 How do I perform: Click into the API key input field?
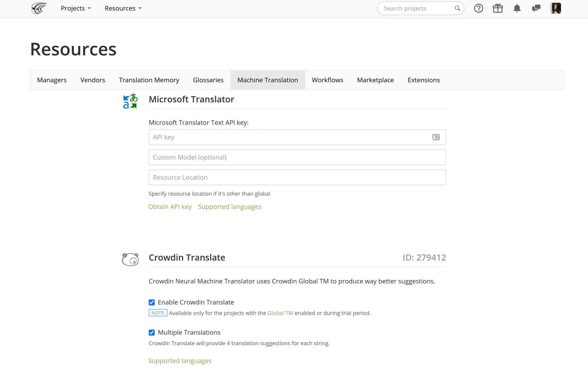click(297, 137)
